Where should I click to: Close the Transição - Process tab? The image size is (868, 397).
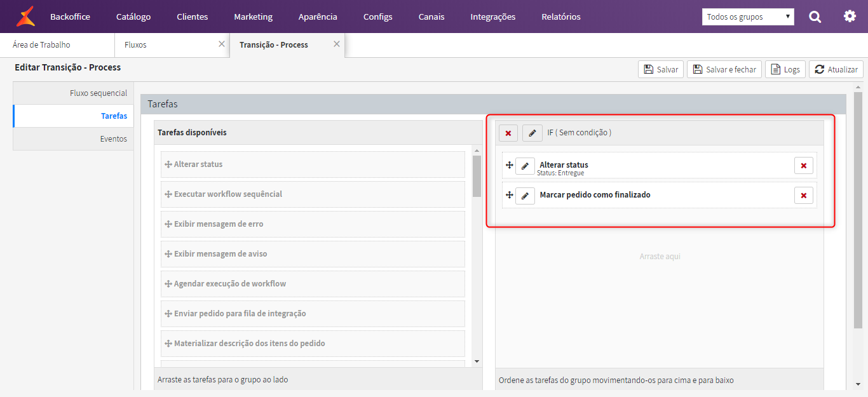pos(337,44)
